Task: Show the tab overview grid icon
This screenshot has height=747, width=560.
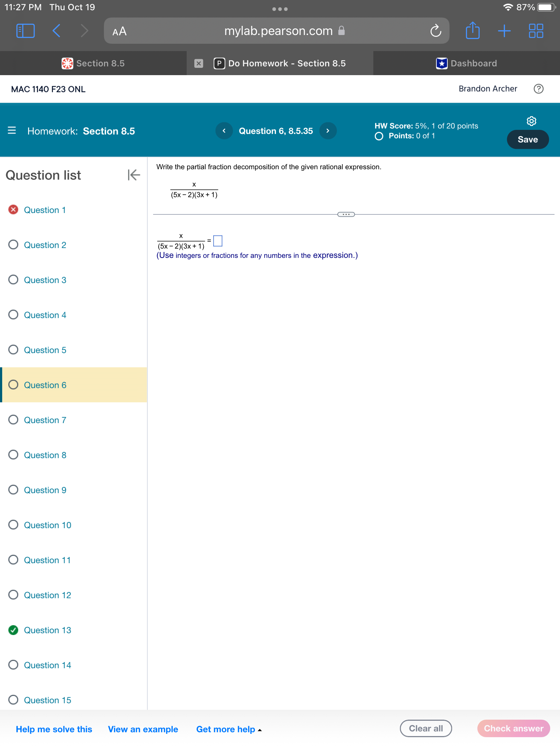Action: [536, 31]
